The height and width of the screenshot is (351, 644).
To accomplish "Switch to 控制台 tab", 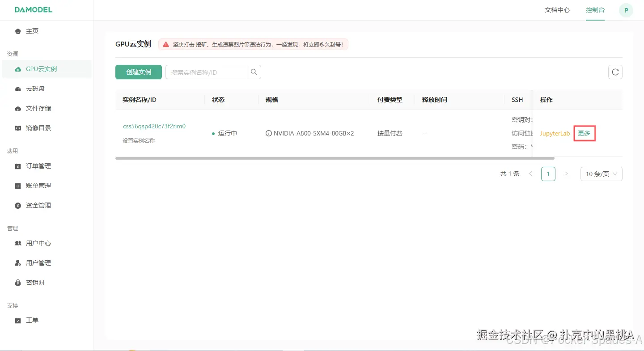I will tap(595, 10).
